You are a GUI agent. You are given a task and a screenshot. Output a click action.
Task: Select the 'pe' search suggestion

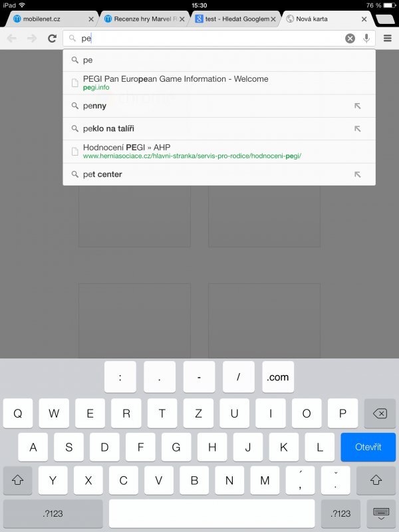(219, 61)
